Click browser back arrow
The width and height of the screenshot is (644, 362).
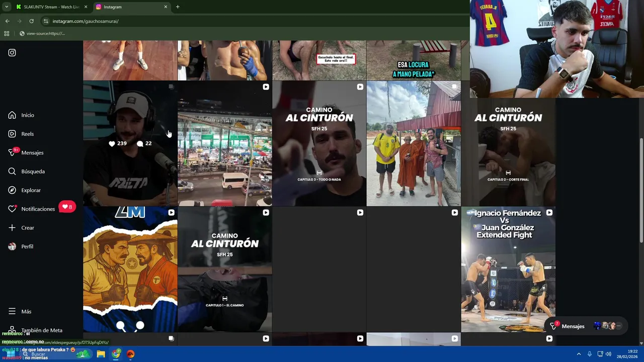click(7, 21)
